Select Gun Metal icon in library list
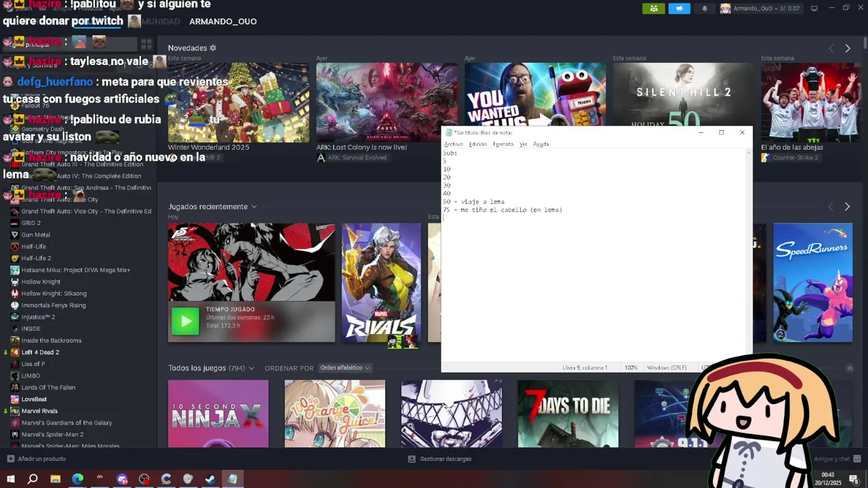The height and width of the screenshot is (488, 868). click(14, 235)
